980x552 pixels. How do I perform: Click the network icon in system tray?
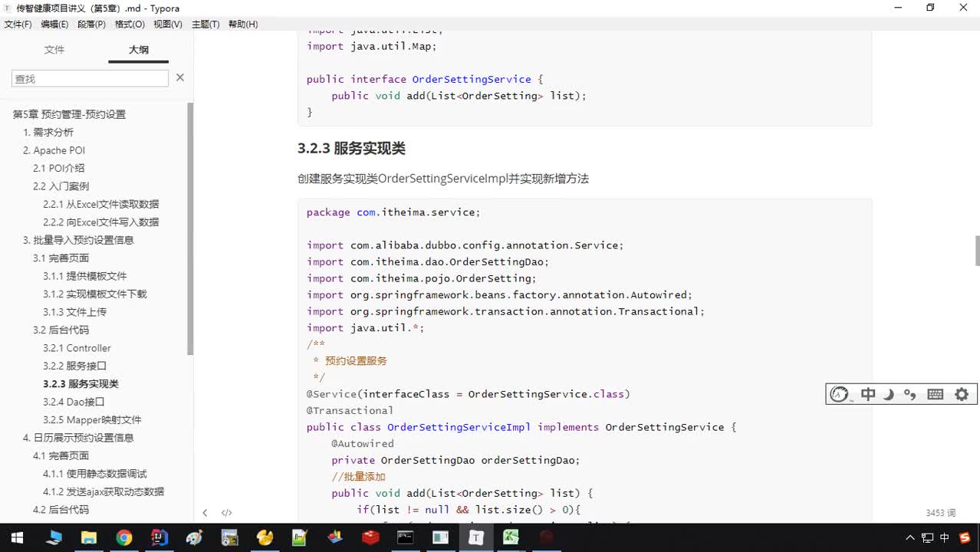[x=927, y=537]
